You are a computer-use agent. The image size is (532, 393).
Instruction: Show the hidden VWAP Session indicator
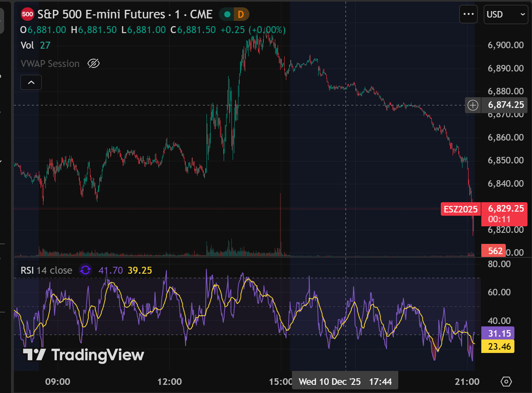pyautogui.click(x=94, y=63)
